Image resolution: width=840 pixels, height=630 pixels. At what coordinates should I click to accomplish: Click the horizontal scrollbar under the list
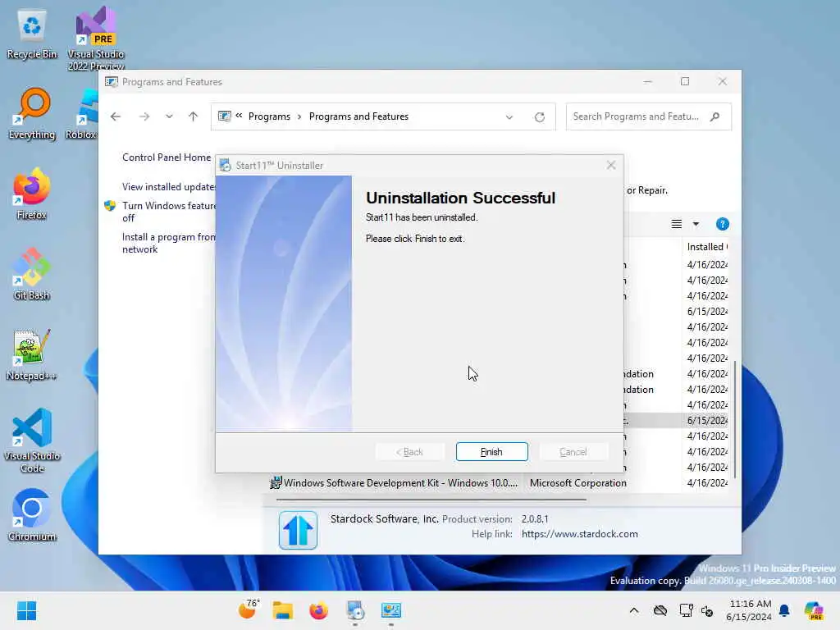coord(431,500)
